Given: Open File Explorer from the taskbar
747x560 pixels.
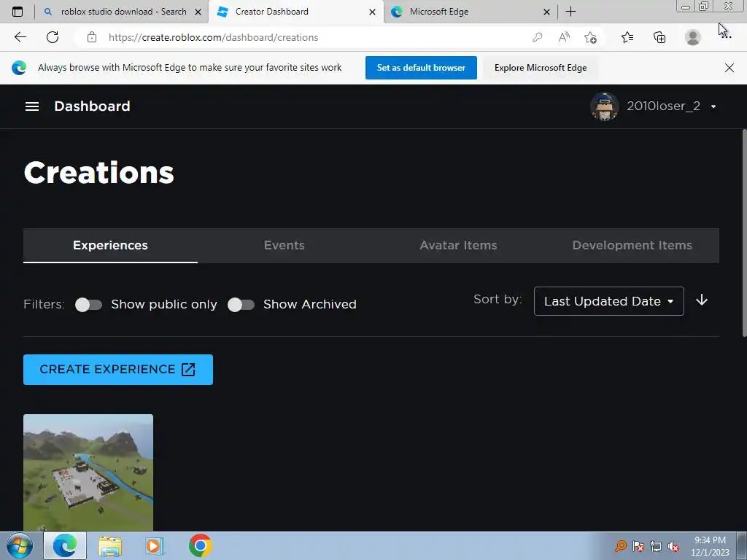Looking at the screenshot, I should (111, 545).
